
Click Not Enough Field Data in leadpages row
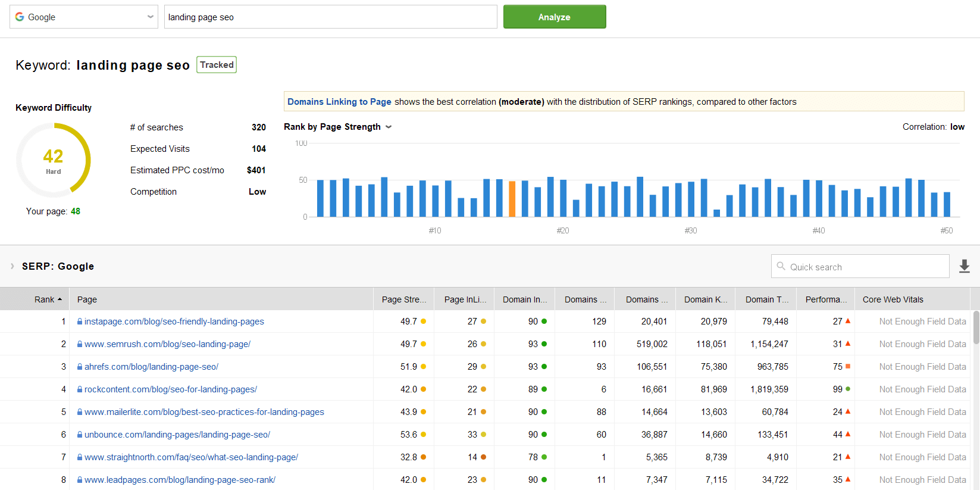[x=923, y=480]
